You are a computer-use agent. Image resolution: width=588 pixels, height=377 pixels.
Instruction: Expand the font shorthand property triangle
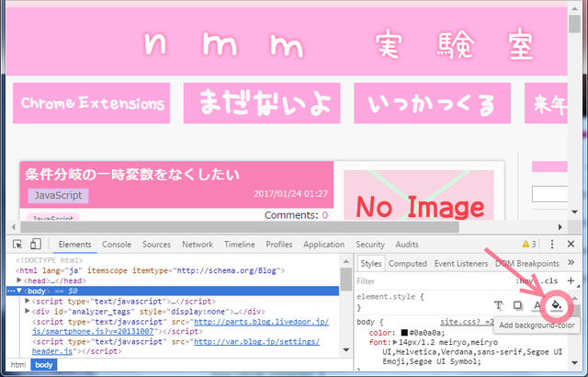coord(395,342)
